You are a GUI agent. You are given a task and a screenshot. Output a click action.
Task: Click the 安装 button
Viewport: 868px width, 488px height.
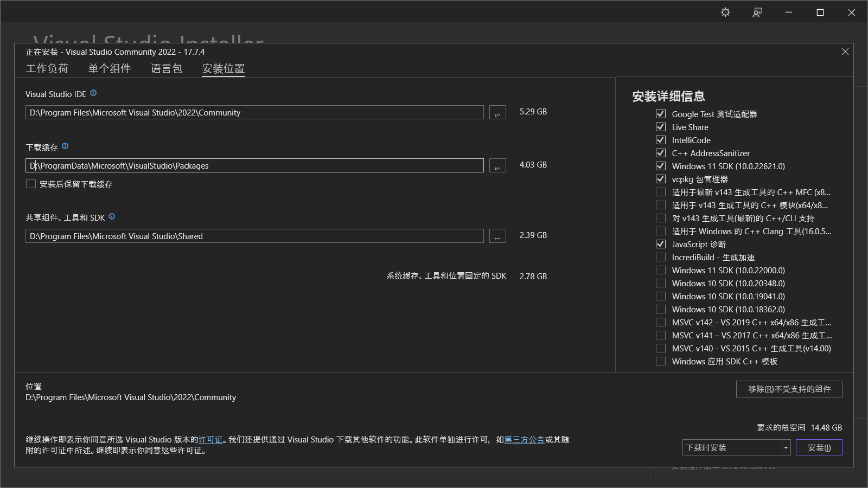pos(819,447)
